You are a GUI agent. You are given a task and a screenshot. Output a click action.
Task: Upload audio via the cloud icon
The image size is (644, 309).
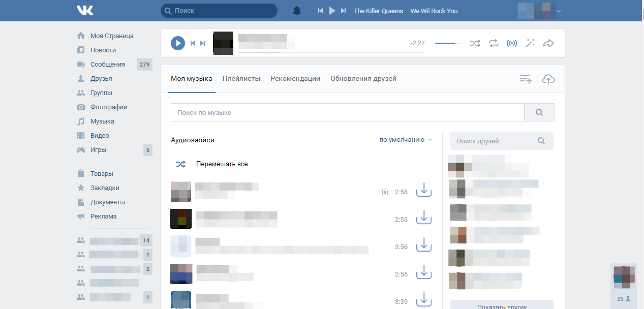coord(548,79)
